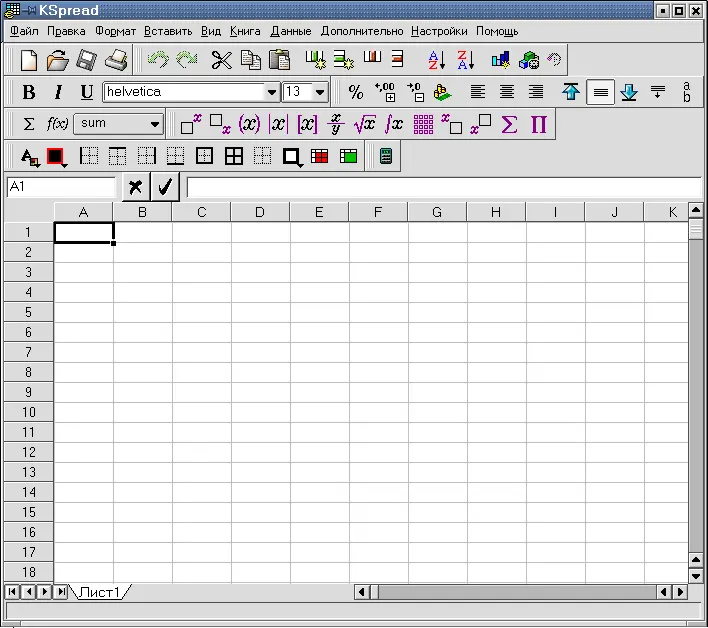Open the font size 13 dropdown
This screenshot has width=708, height=628.
(319, 92)
